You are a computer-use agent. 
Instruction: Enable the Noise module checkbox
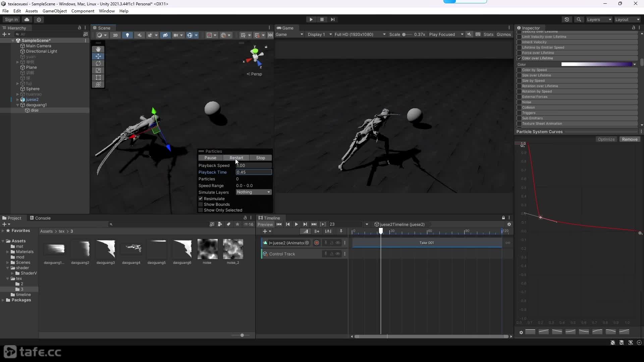(519, 102)
